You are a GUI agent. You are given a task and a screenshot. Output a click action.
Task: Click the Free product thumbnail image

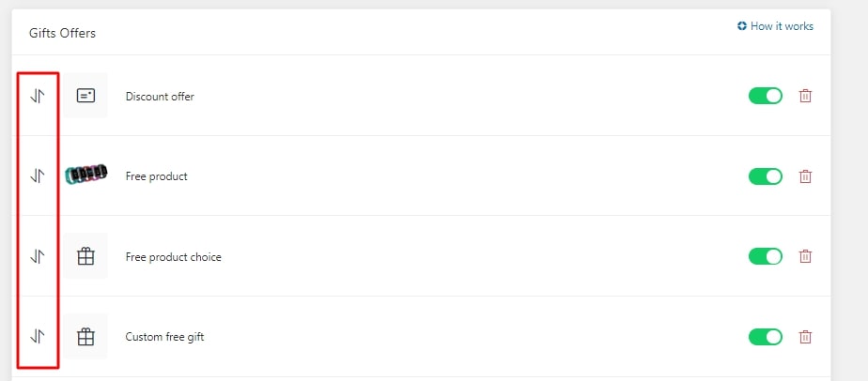coord(86,175)
